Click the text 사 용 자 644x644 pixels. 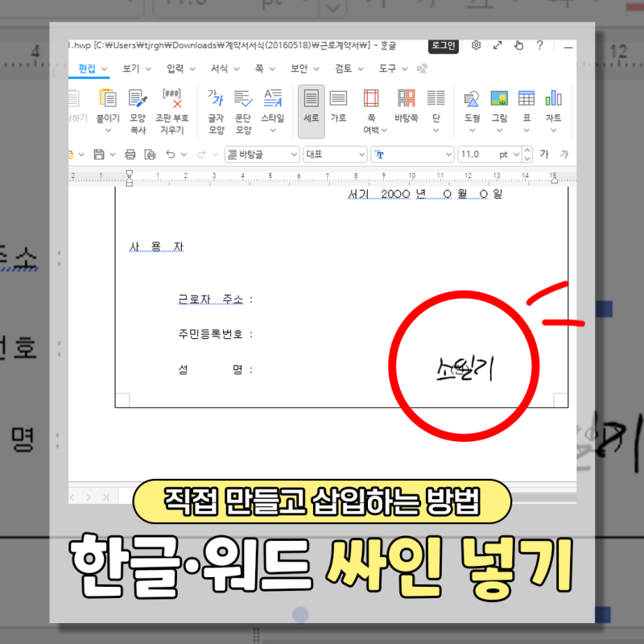[156, 247]
